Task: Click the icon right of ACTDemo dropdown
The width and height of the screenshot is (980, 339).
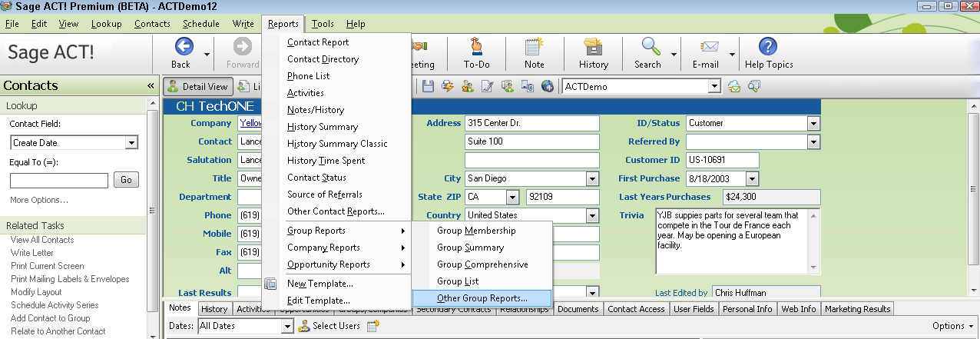Action: tap(735, 87)
